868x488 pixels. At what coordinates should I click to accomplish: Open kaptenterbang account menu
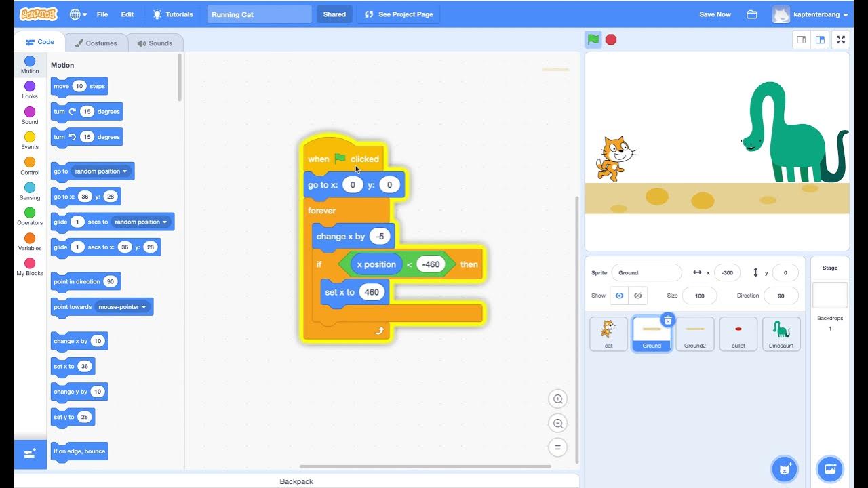pyautogui.click(x=811, y=14)
